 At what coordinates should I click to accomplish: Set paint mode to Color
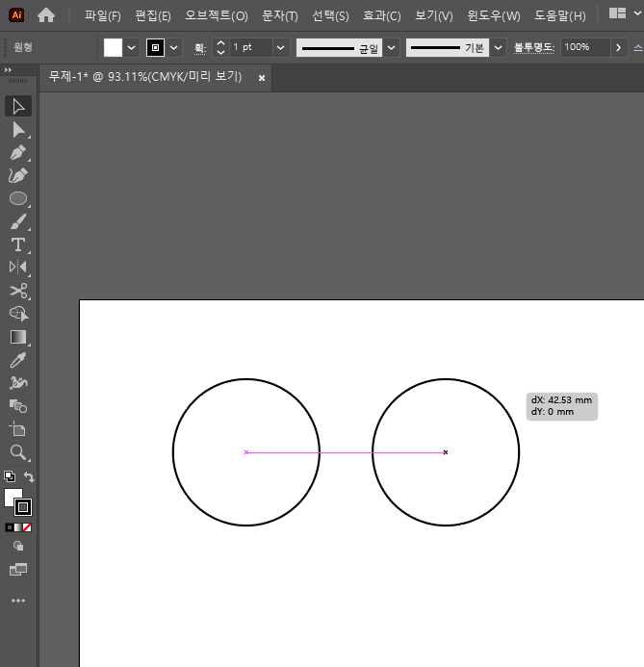pyautogui.click(x=10, y=527)
